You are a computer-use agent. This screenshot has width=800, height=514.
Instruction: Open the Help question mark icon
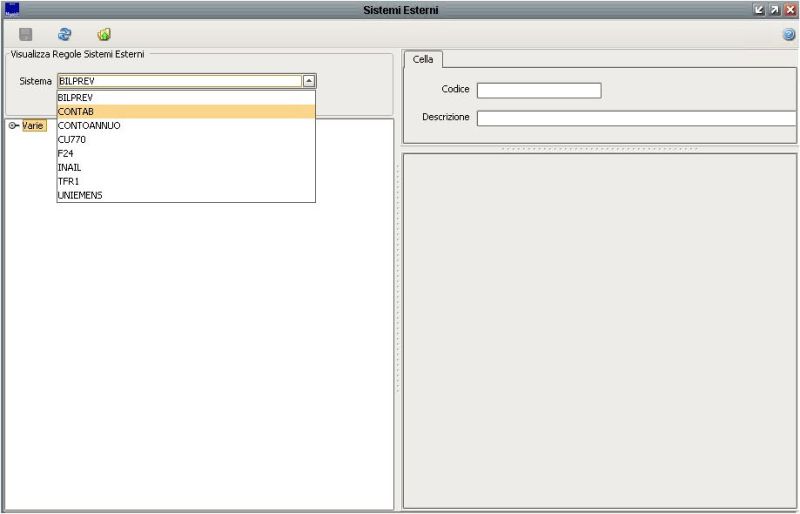[789, 34]
